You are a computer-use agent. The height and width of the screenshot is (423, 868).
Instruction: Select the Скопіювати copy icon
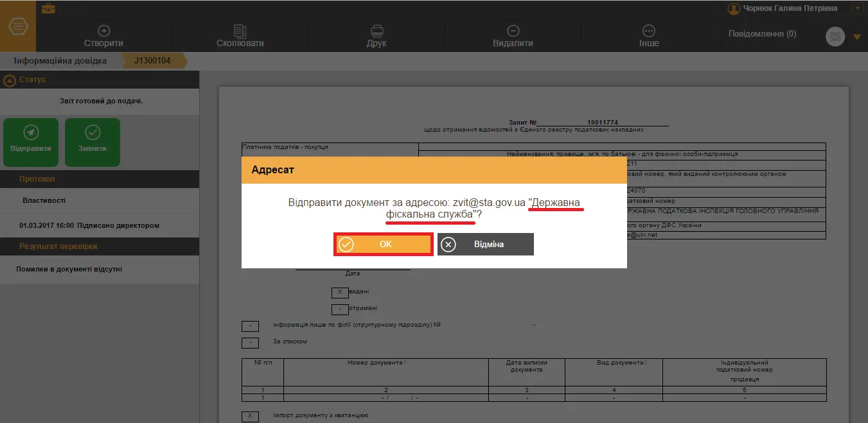click(x=240, y=30)
